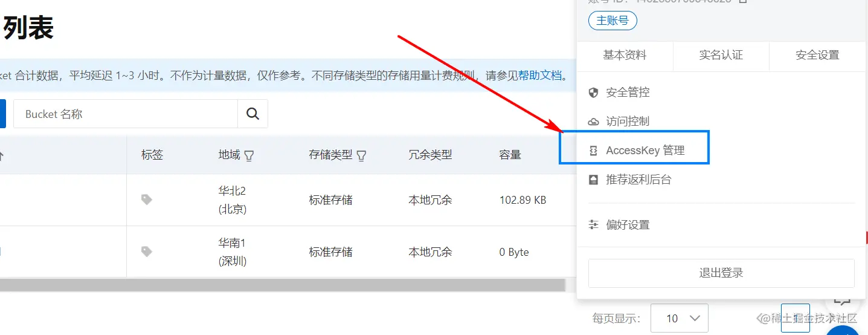This screenshot has width=868, height=335.
Task: Click the 华南1 (深圳) region cell
Action: point(233,252)
